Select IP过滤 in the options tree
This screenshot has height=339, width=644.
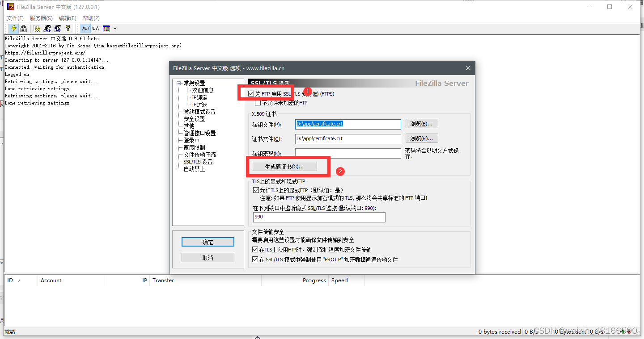199,105
